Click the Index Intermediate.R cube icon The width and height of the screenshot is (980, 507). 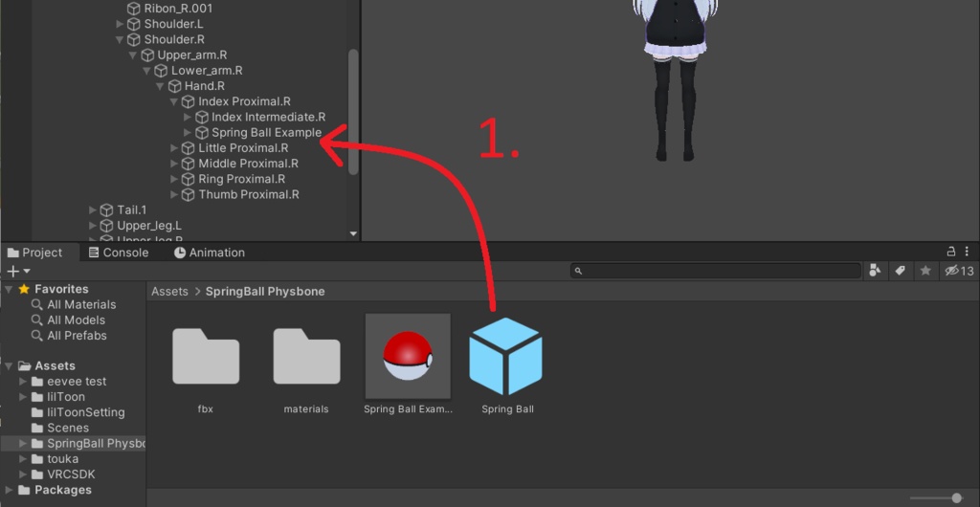coord(202,118)
